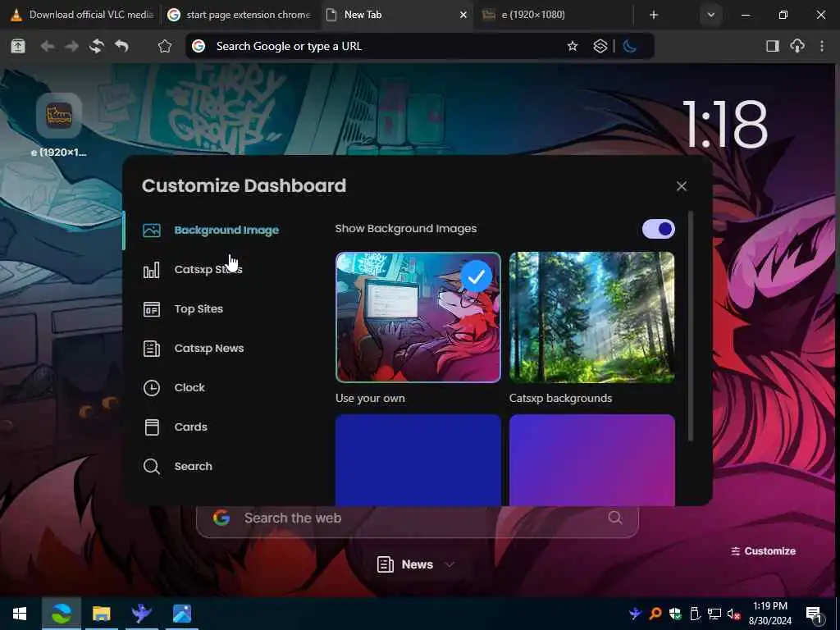Go back with the back arrow

tap(47, 46)
